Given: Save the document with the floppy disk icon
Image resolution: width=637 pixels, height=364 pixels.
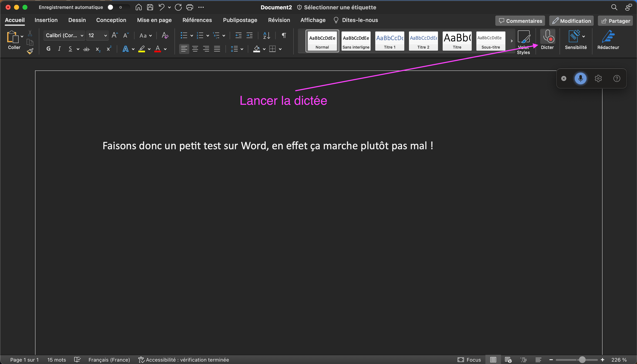Looking at the screenshot, I should coord(150,7).
